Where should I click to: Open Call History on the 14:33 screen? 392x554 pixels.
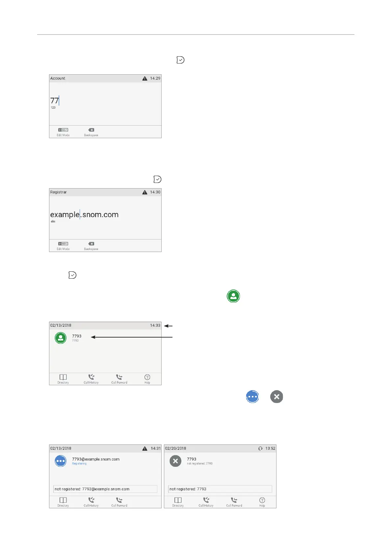click(x=91, y=379)
